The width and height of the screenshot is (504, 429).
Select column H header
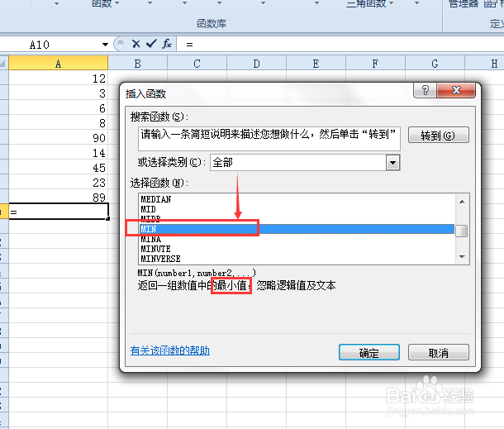[485, 64]
